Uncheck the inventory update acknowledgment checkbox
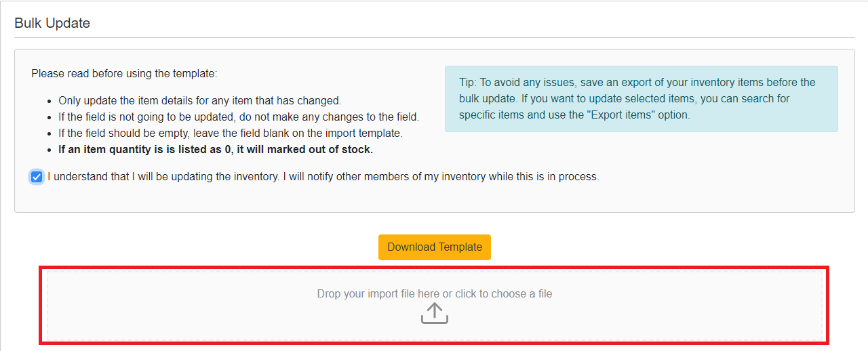The width and height of the screenshot is (868, 351). (37, 177)
